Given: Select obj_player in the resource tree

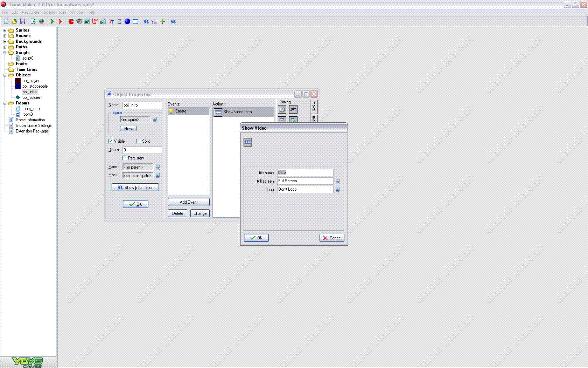Looking at the screenshot, I should click(31, 81).
